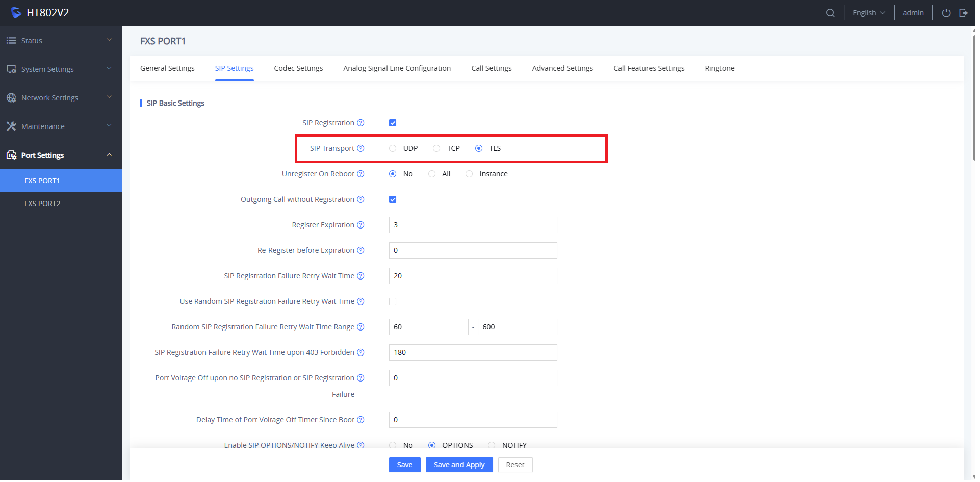Select FXS PORT2 in the sidebar

tap(42, 204)
